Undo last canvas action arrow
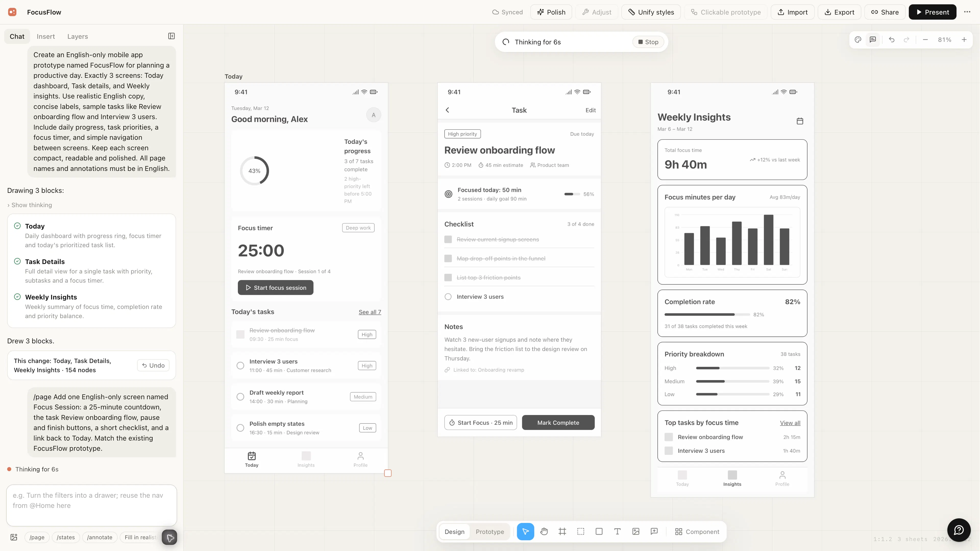This screenshot has height=551, width=980. [891, 40]
